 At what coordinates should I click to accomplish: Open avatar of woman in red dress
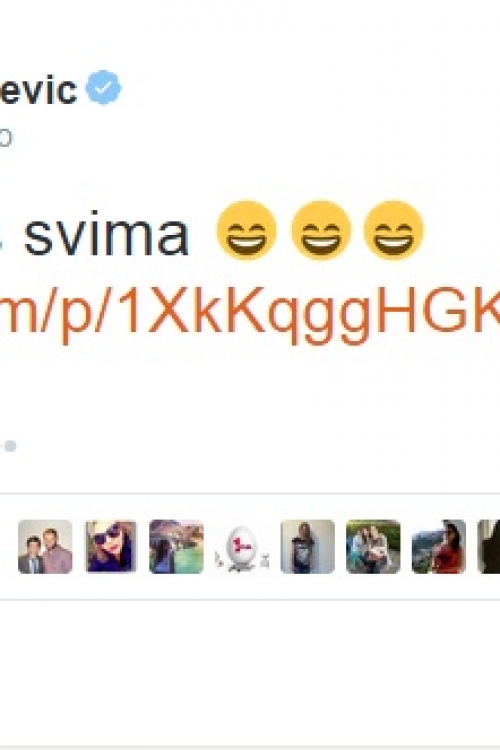(x=439, y=547)
